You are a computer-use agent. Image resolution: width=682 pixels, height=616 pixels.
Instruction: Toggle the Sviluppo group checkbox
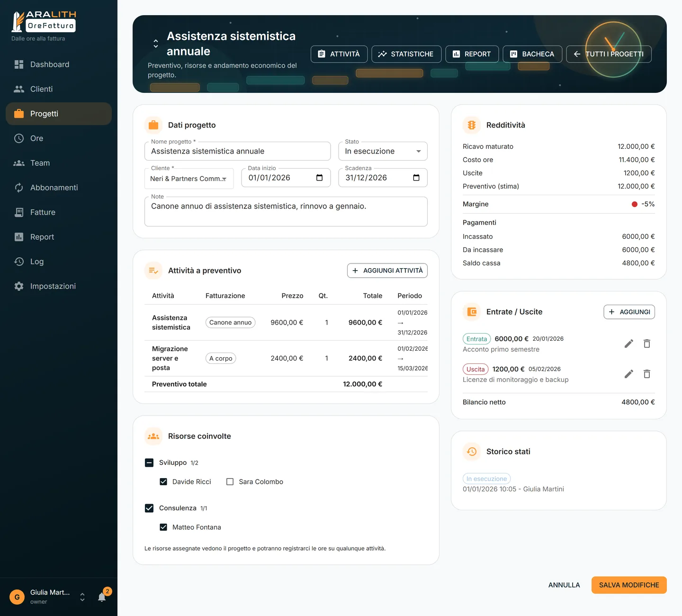149,462
